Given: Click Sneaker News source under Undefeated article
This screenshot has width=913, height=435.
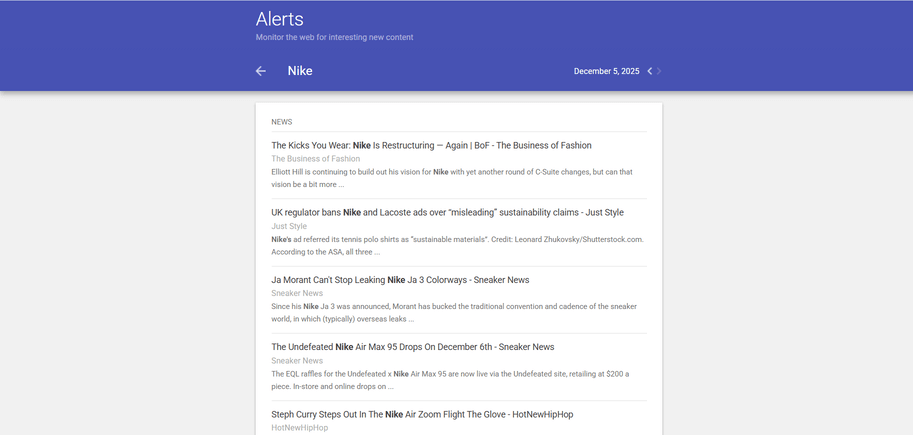Looking at the screenshot, I should [x=297, y=360].
